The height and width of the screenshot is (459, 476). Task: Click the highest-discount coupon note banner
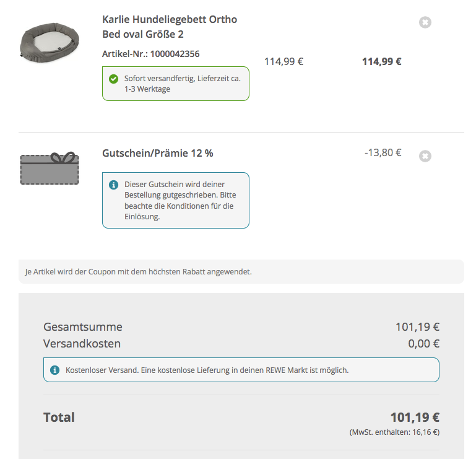[241, 271]
